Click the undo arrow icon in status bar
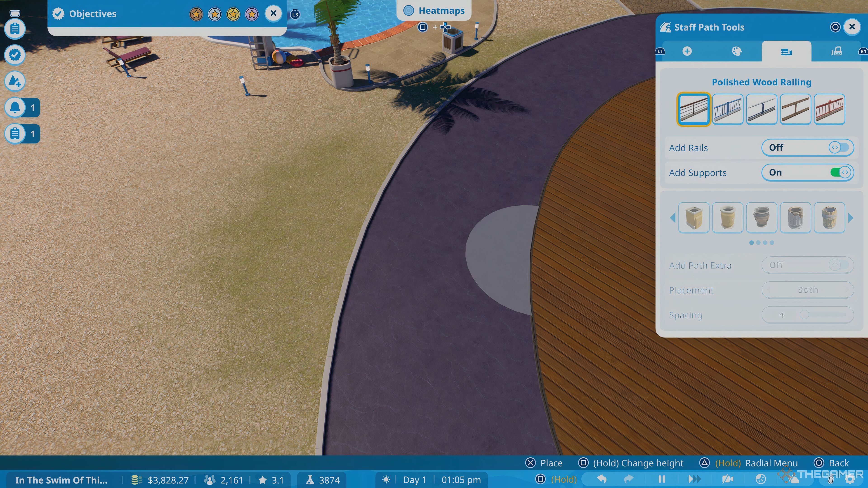 click(602, 479)
